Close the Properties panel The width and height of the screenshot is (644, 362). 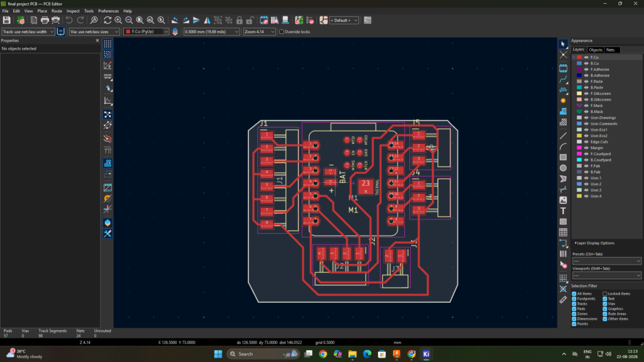pyautogui.click(x=97, y=41)
